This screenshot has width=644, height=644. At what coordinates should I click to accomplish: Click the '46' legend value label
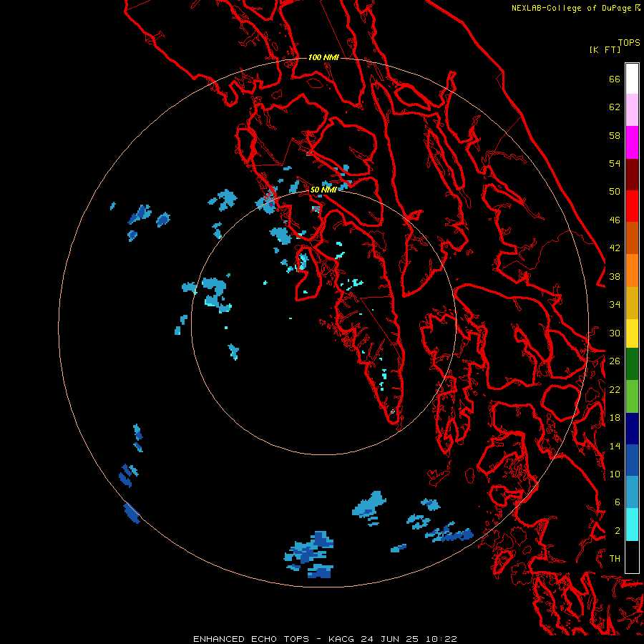pos(615,220)
